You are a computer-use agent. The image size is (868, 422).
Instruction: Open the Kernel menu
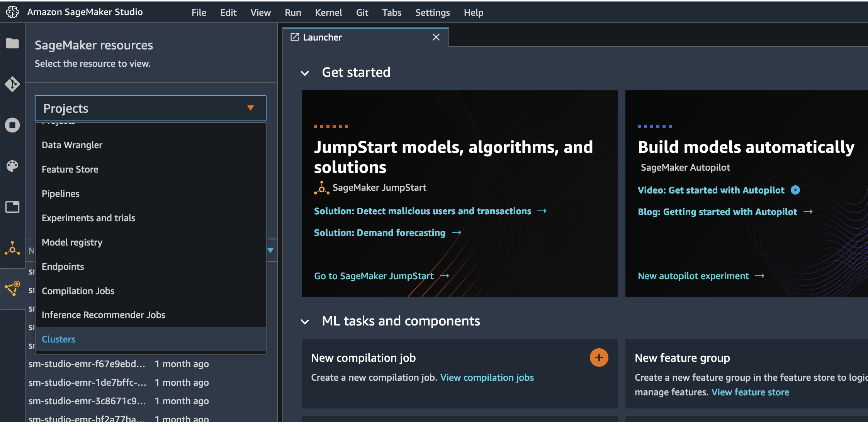pyautogui.click(x=328, y=13)
